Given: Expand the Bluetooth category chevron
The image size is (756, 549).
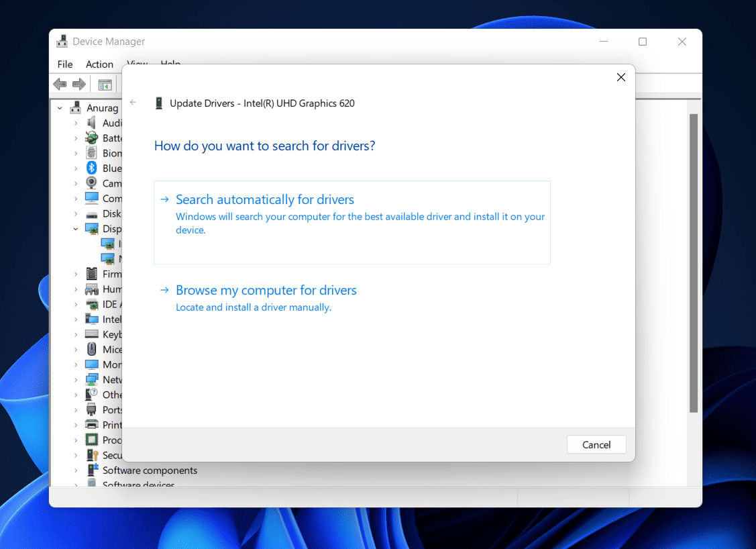Looking at the screenshot, I should pos(76,168).
